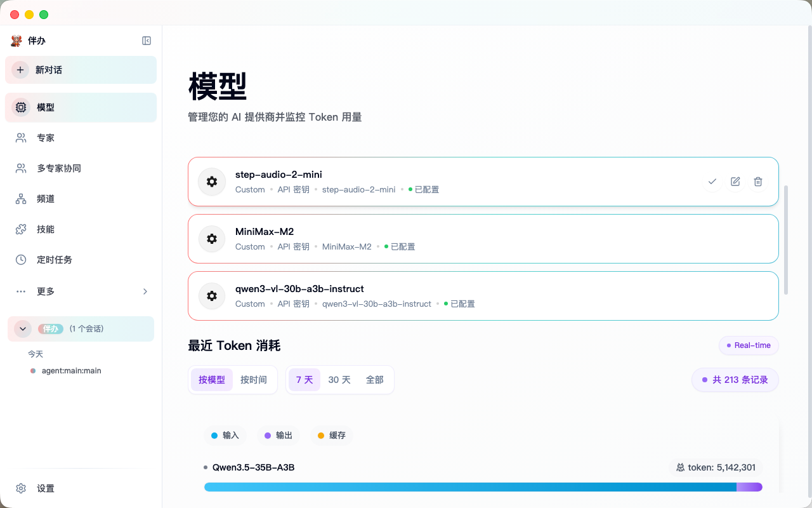Confirm step-audio-2-mini with the checkmark
The width and height of the screenshot is (812, 508).
click(x=712, y=182)
